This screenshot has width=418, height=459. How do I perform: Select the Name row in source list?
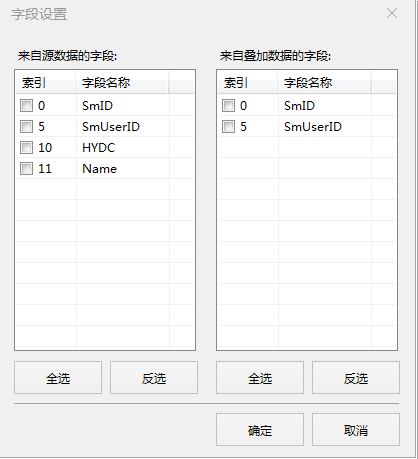[105, 169]
